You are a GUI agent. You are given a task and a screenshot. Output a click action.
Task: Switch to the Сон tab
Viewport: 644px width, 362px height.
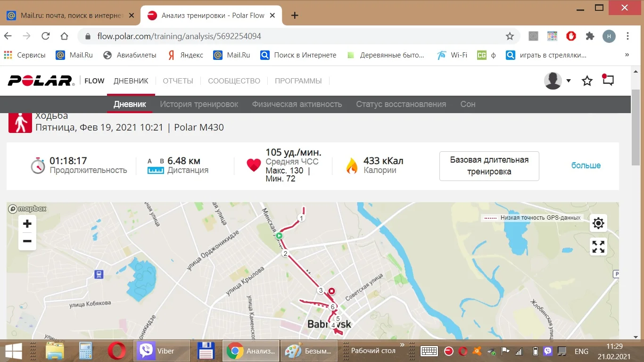pos(468,104)
